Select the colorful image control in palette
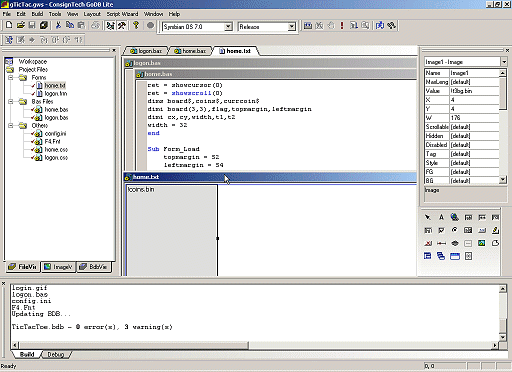512x372 pixels. 482,243
